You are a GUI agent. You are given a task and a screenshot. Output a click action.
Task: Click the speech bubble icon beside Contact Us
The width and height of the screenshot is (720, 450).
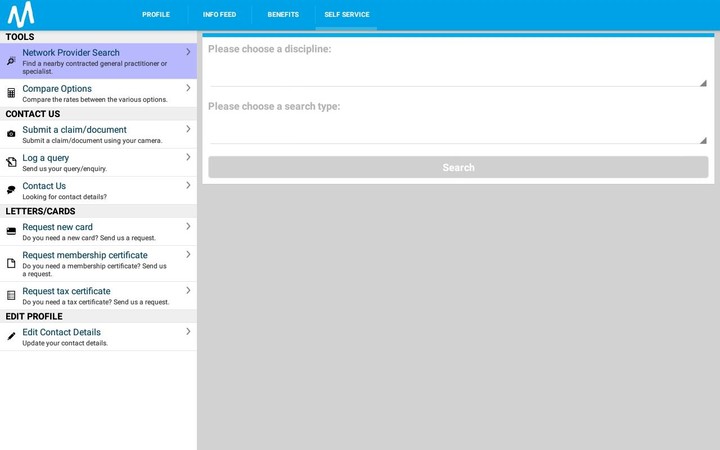[x=11, y=190]
